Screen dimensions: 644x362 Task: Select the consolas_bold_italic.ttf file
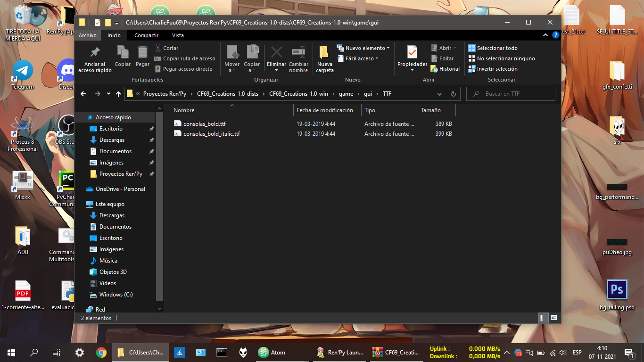click(211, 134)
